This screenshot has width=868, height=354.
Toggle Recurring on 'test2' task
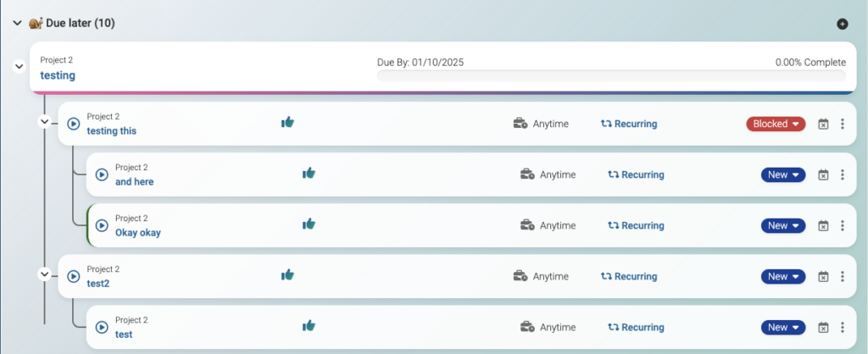pyautogui.click(x=629, y=276)
